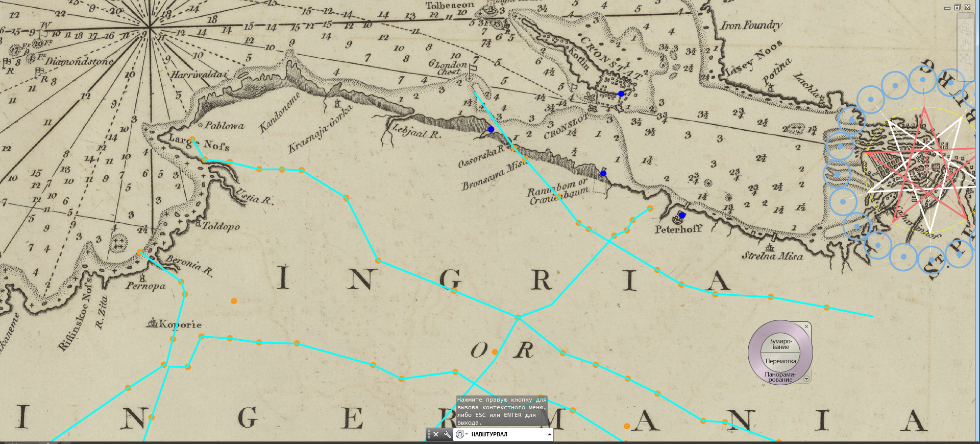Click the Перемотка wedge on the steering wheel
The image size is (980, 444).
[780, 361]
